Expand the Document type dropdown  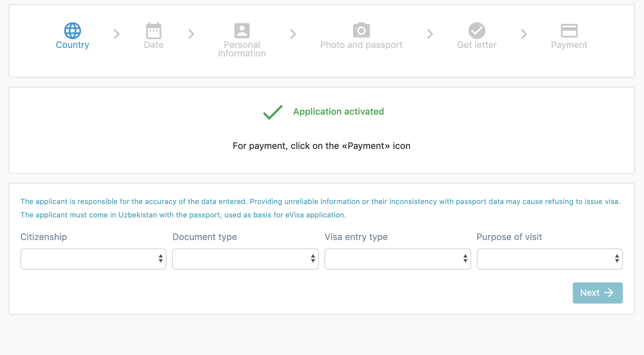point(245,259)
